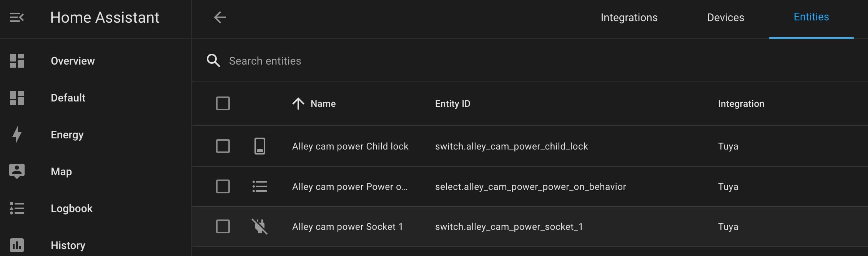Click the device icon next to Alley cam power Child lock
The height and width of the screenshot is (256, 868).
[260, 146]
